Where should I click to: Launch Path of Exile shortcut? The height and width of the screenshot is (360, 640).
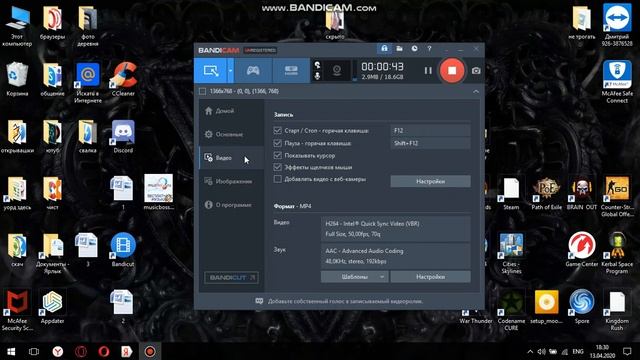[x=547, y=193]
